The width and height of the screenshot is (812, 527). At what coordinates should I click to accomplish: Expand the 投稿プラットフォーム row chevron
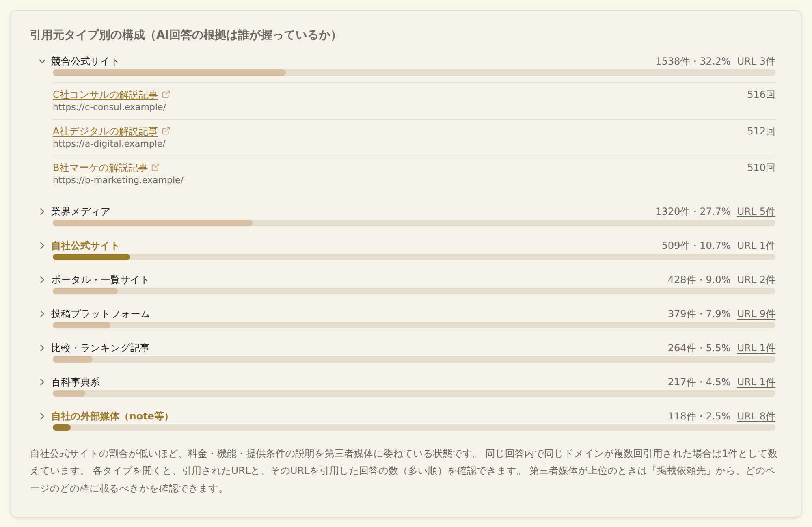click(x=42, y=314)
